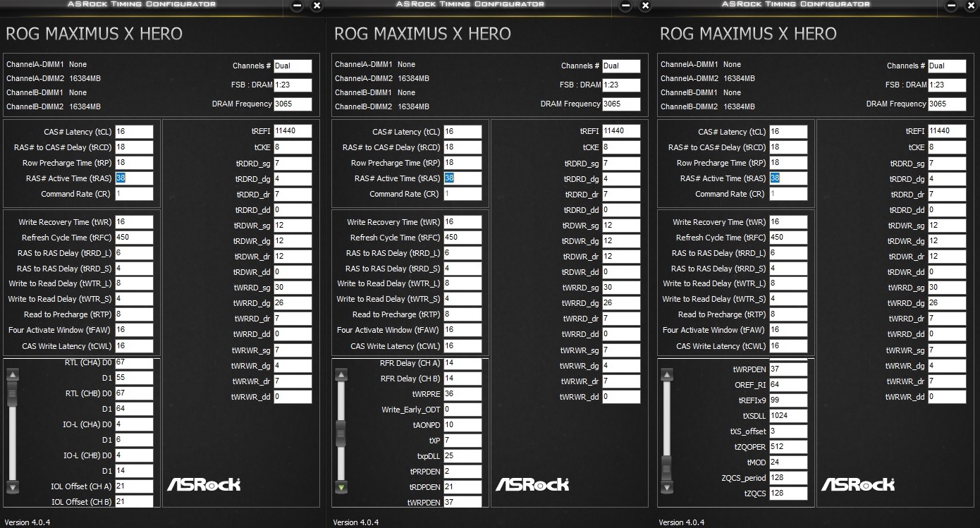Image resolution: width=980 pixels, height=528 pixels.
Task: Select the Write Recovery Time field in right window
Action: coord(788,222)
